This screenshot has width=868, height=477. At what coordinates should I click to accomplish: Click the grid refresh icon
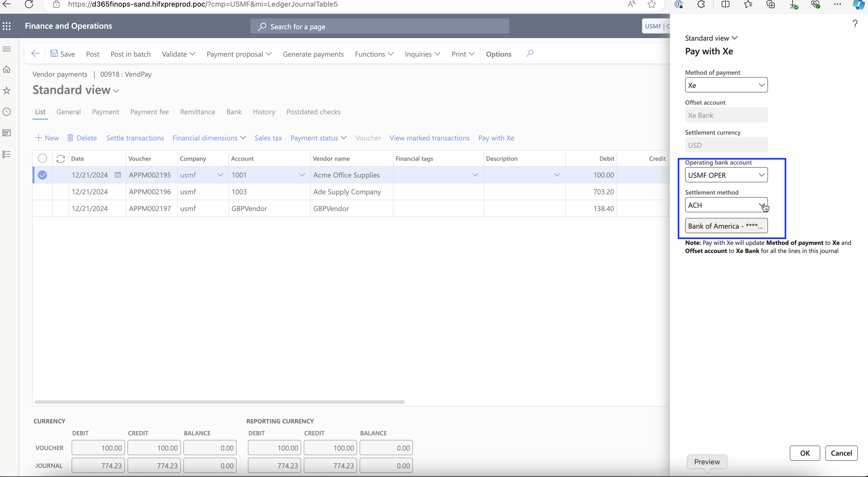(x=61, y=158)
